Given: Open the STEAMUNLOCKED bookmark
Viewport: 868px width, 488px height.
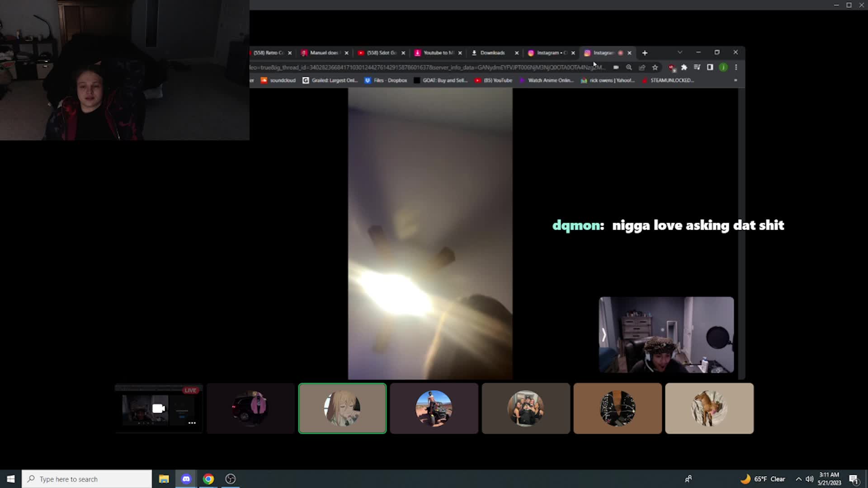Looking at the screenshot, I should click(x=668, y=80).
